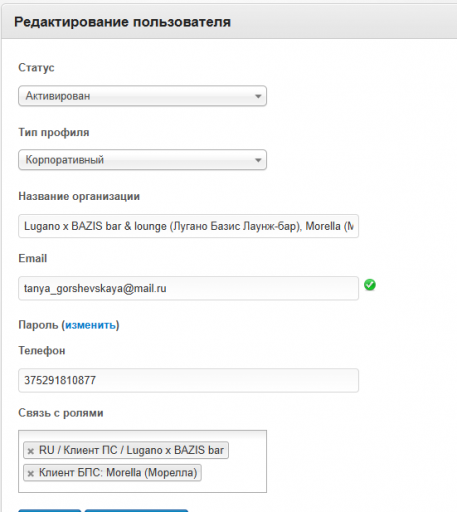Click the изменить password link
This screenshot has height=512, width=457.
click(90, 325)
